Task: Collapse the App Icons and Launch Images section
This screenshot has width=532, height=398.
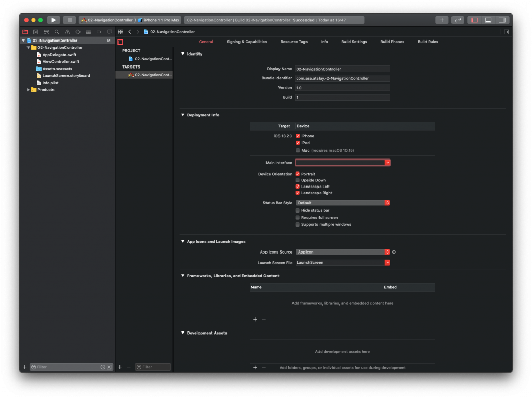Action: (x=183, y=241)
